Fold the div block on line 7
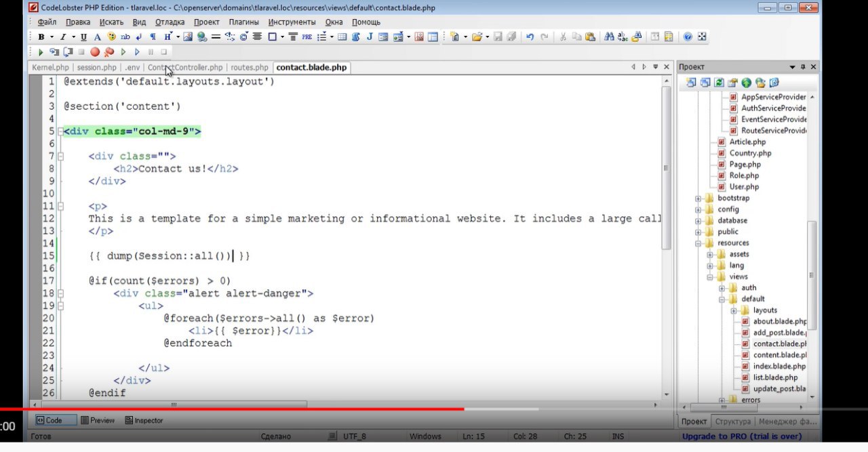 60,157
